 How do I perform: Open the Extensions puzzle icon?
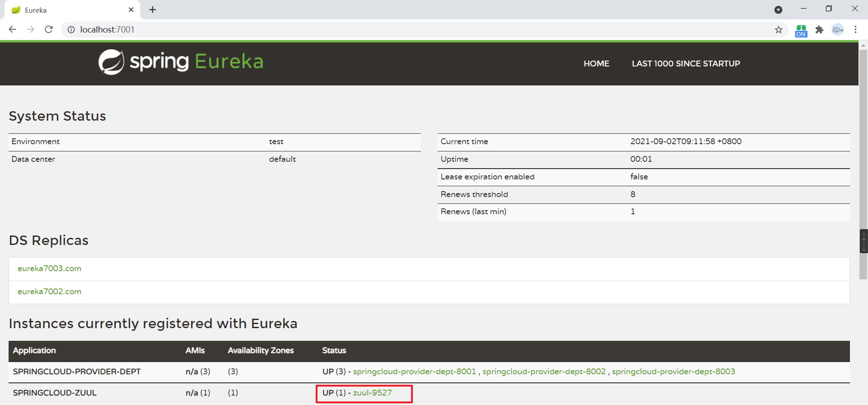point(819,30)
